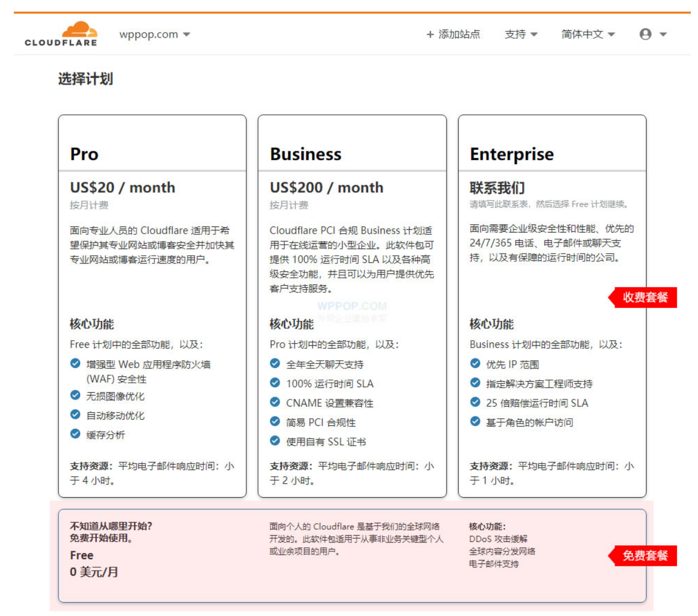
Task: Click the Cloudflare logo
Action: coord(61,34)
